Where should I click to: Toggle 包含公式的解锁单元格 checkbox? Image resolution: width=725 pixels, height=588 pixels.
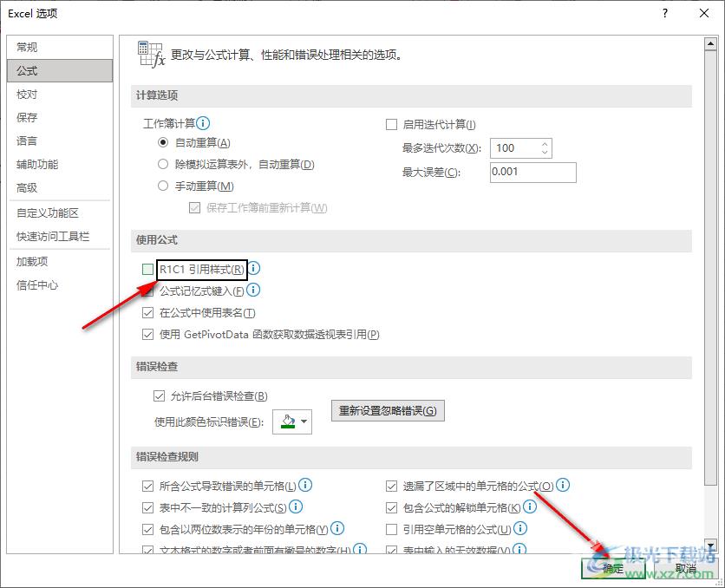[391, 507]
